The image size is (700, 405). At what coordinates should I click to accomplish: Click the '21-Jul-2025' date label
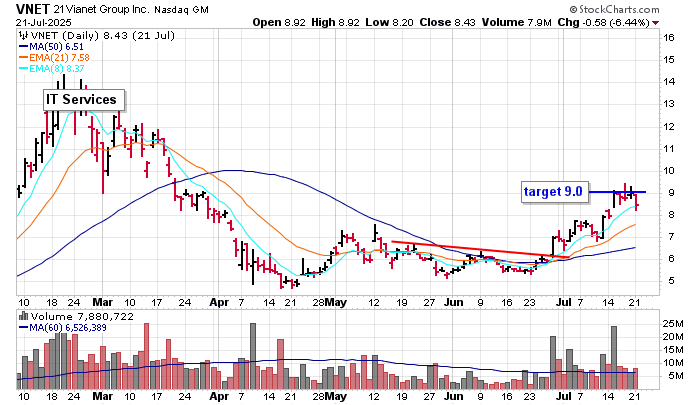click(x=43, y=22)
